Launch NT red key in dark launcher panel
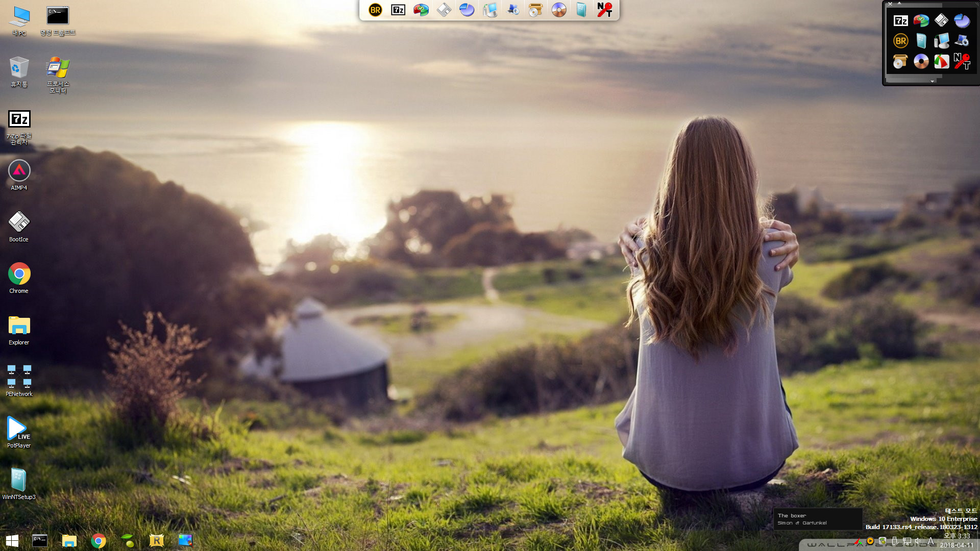 pos(962,61)
